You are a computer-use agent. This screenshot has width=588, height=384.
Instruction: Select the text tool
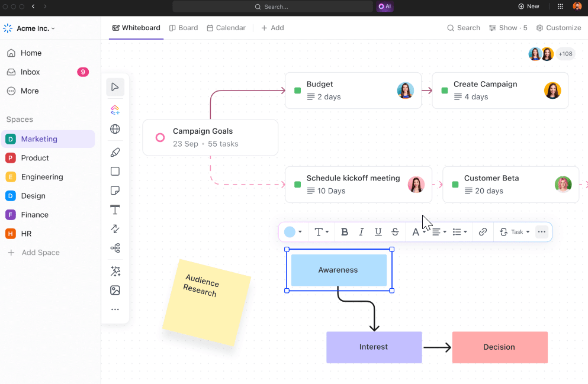115,209
